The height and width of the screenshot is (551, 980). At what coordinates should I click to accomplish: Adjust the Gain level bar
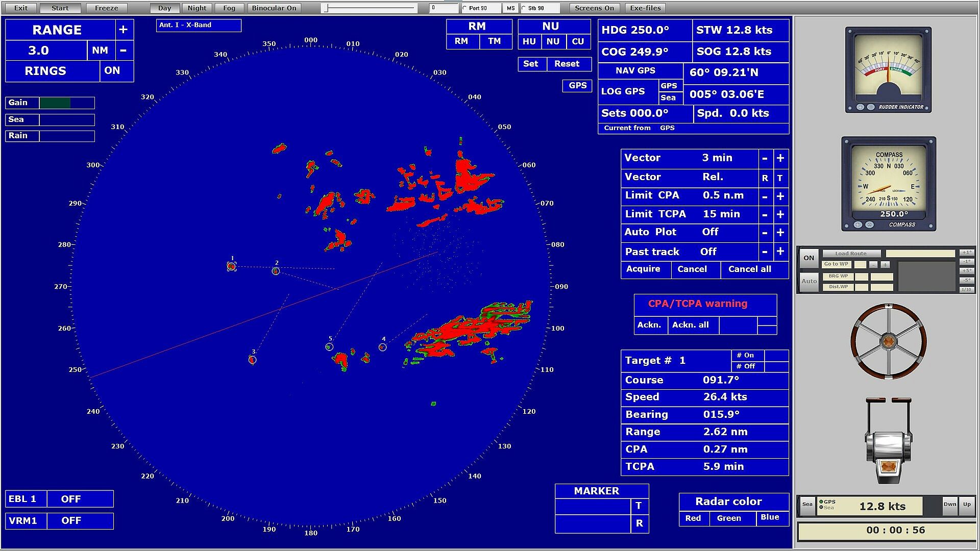[67, 103]
